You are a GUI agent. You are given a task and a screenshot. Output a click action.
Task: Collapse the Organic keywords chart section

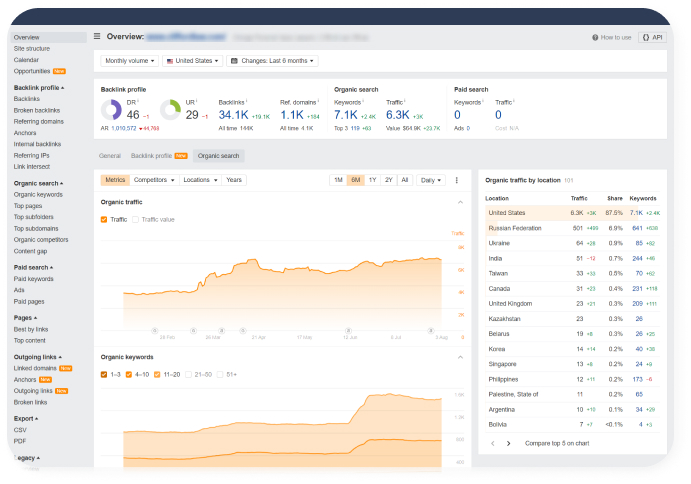(461, 357)
